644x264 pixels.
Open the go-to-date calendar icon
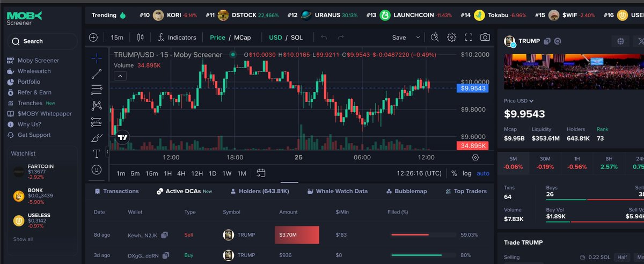click(x=261, y=173)
